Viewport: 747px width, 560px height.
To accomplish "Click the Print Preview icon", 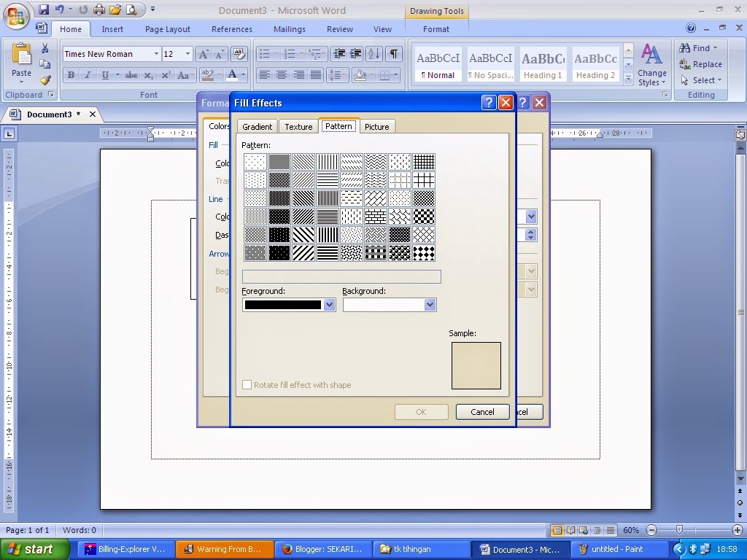I will click(131, 9).
